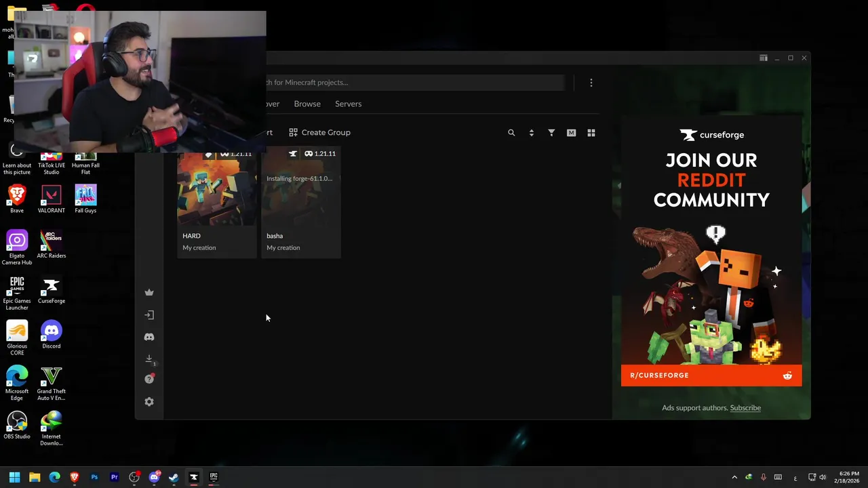
Task: Open the Glorious CORE desktop shortcut
Action: pyautogui.click(x=17, y=338)
